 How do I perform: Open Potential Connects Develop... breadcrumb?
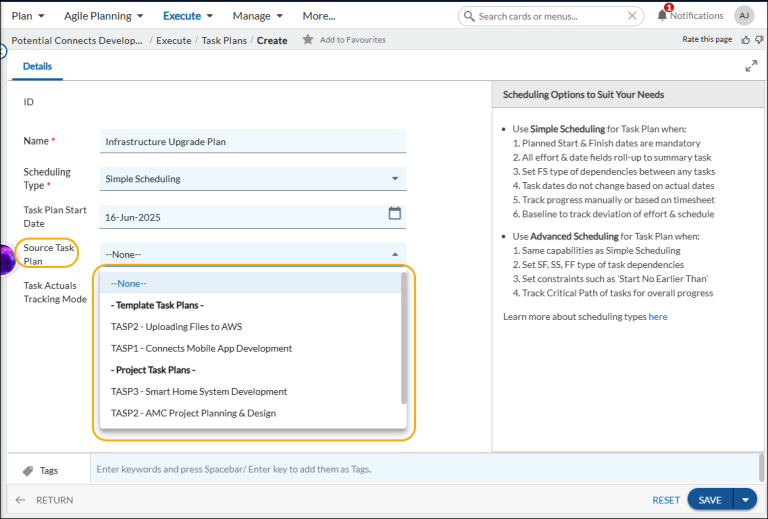pos(77,40)
